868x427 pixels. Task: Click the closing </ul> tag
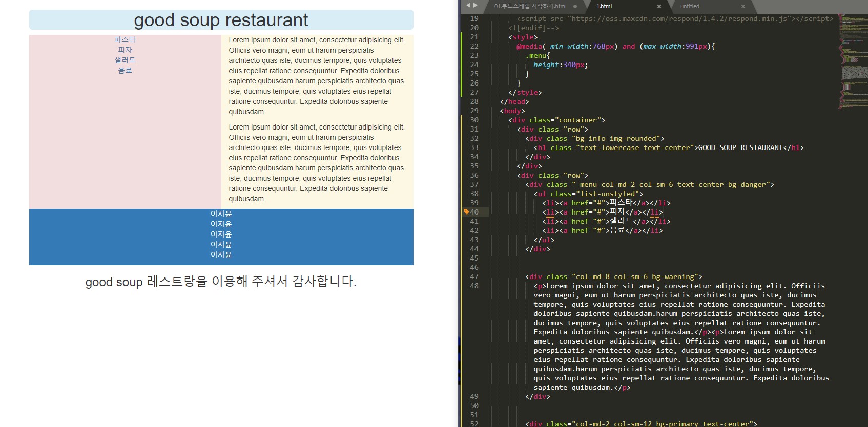coord(544,240)
